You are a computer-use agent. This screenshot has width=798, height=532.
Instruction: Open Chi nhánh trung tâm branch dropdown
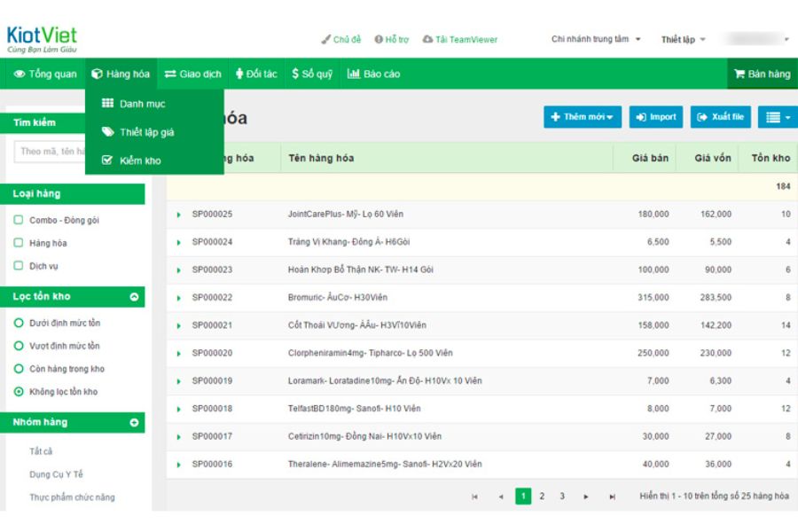pos(596,39)
